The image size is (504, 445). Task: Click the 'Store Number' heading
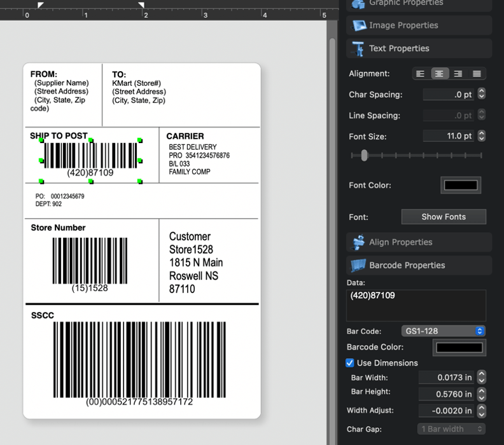pos(58,228)
